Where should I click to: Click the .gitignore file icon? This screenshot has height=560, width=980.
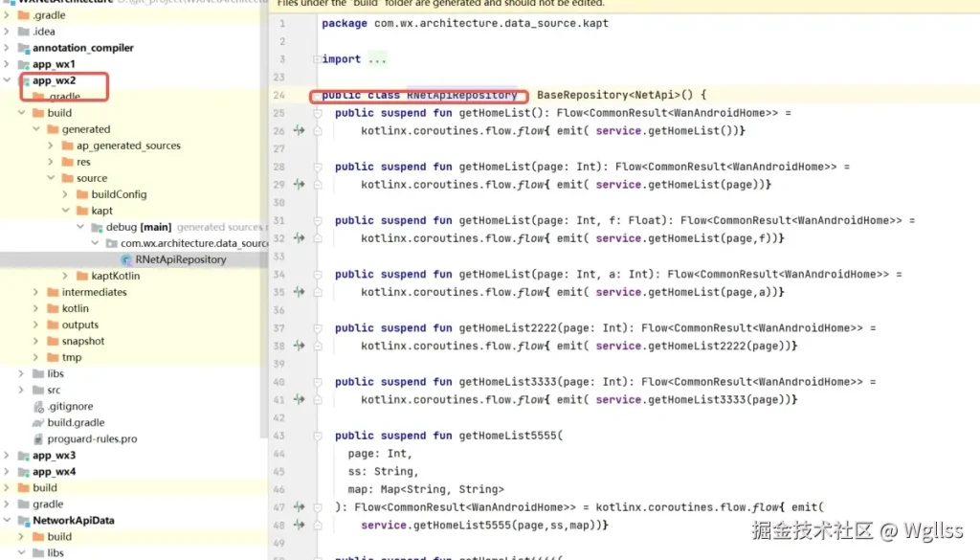pyautogui.click(x=36, y=406)
